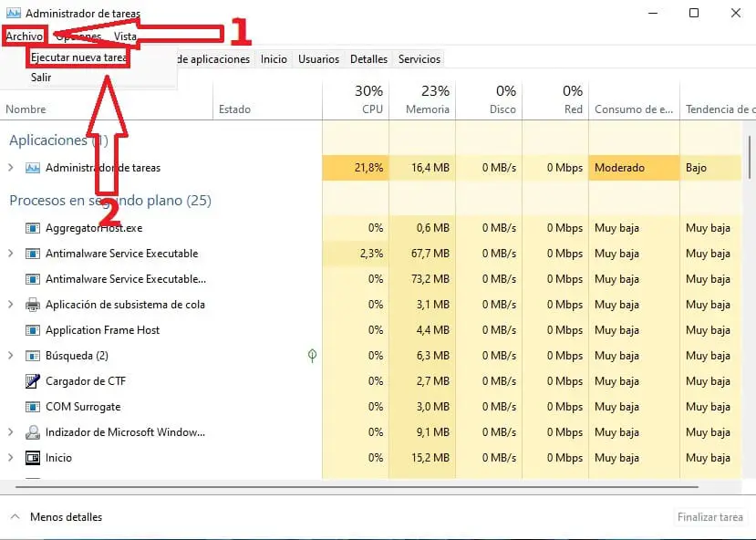This screenshot has height=540, width=756.
Task: Click the Búsqueda (2) process icon
Action: (33, 356)
